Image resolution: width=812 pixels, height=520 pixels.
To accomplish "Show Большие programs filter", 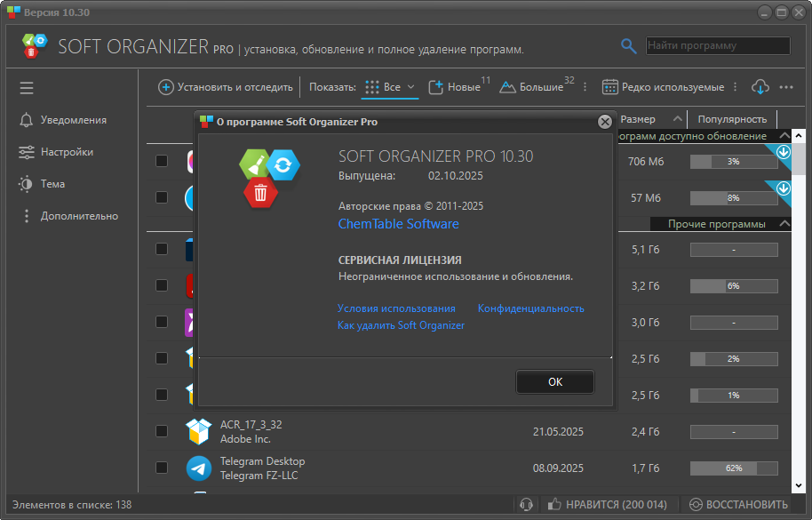I will click(532, 87).
